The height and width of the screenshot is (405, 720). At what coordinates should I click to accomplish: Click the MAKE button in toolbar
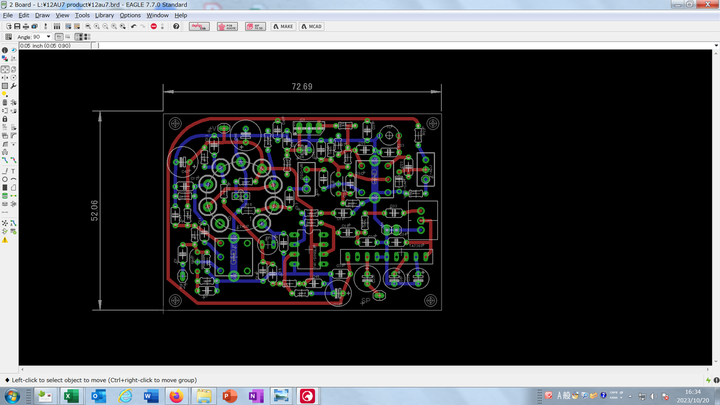(283, 26)
